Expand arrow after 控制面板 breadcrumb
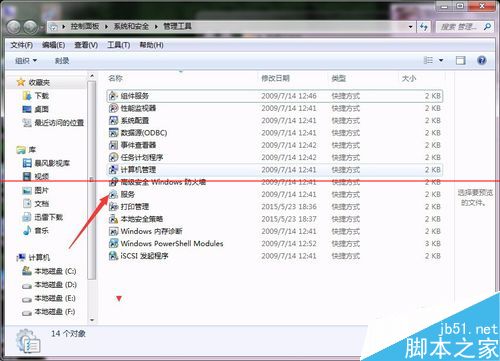Image resolution: width=500 pixels, height=361 pixels. pos(106,27)
